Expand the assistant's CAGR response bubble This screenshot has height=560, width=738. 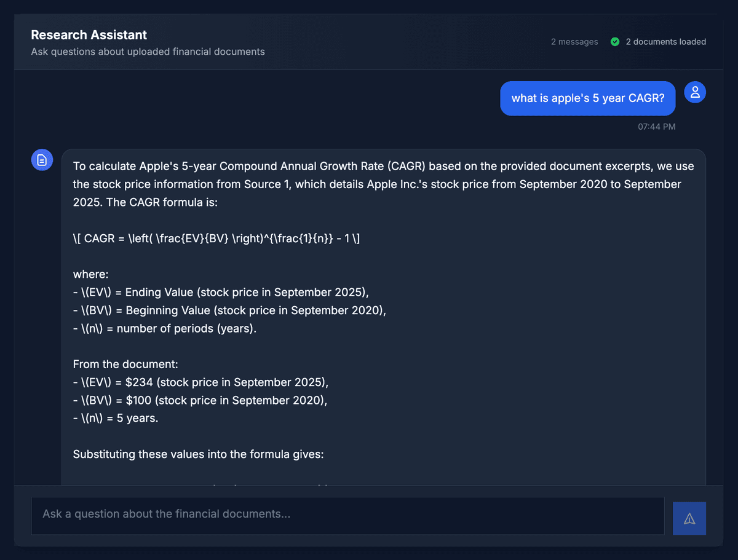(x=384, y=307)
